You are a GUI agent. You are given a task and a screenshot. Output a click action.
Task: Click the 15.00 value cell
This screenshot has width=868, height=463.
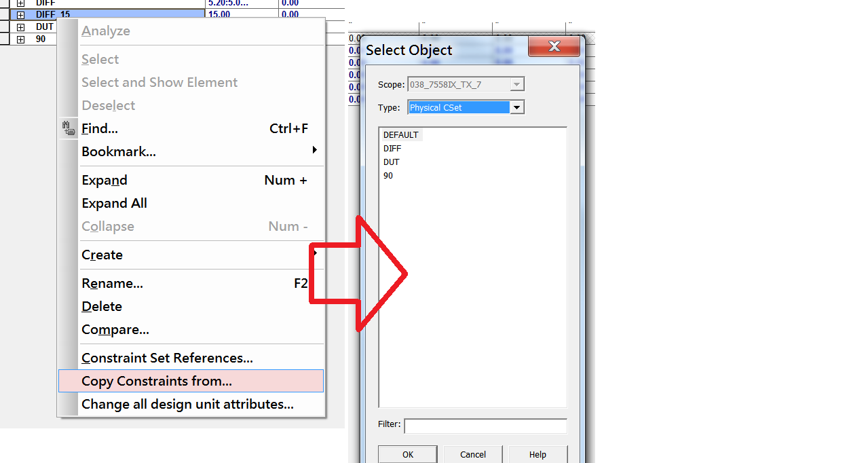tap(242, 15)
